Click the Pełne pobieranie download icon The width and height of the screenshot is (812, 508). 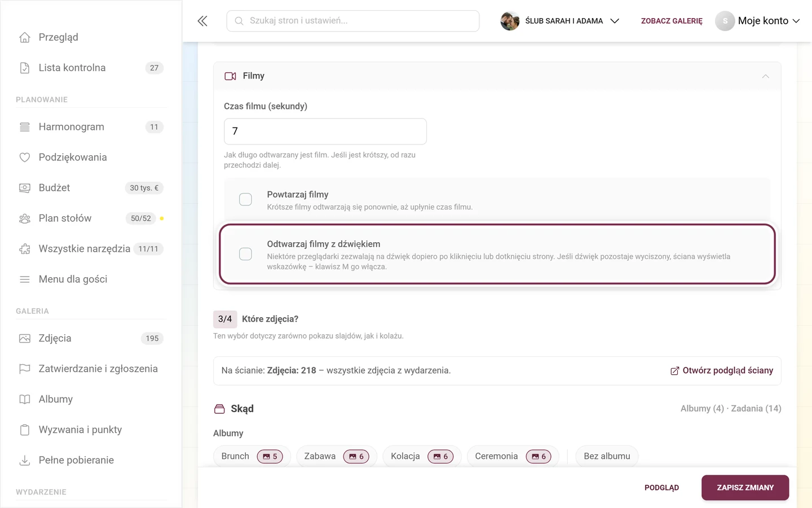pos(25,461)
